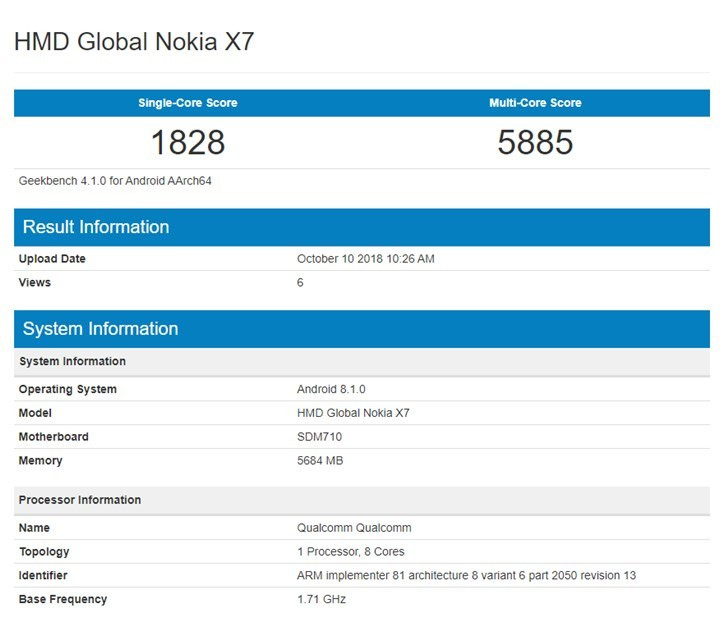Click the Multi-Core Score header

point(535,103)
